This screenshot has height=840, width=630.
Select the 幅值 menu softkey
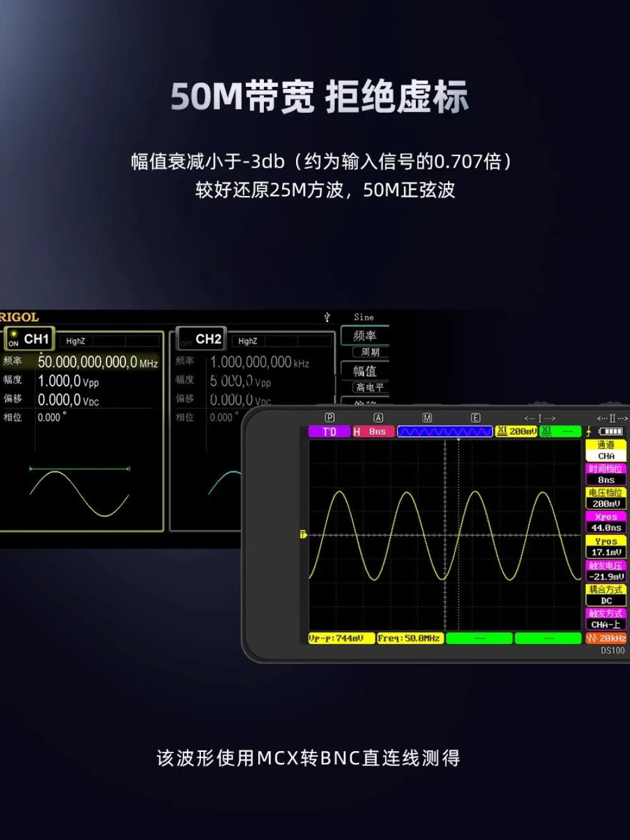pos(365,371)
